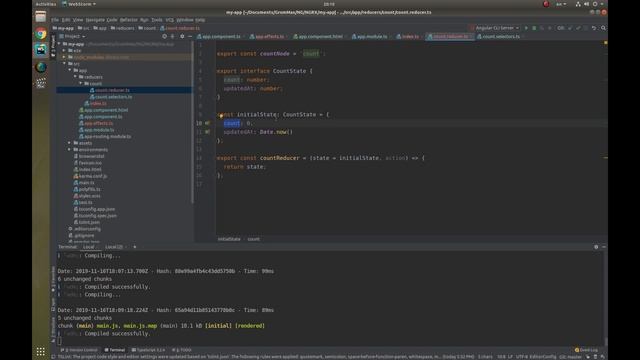Open the Run menu

click(144, 20)
